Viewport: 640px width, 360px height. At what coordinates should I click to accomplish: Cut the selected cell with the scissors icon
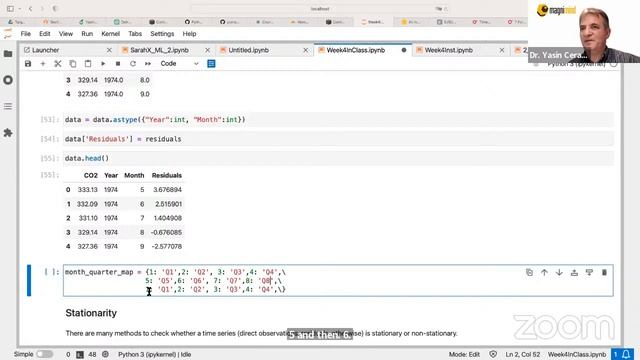(58, 64)
